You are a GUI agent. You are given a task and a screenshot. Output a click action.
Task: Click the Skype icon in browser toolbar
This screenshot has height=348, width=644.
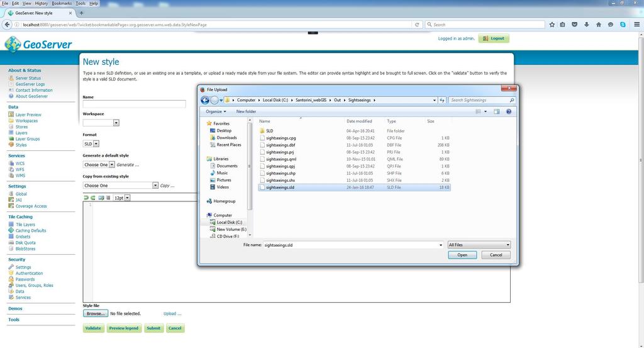pyautogui.click(x=623, y=25)
